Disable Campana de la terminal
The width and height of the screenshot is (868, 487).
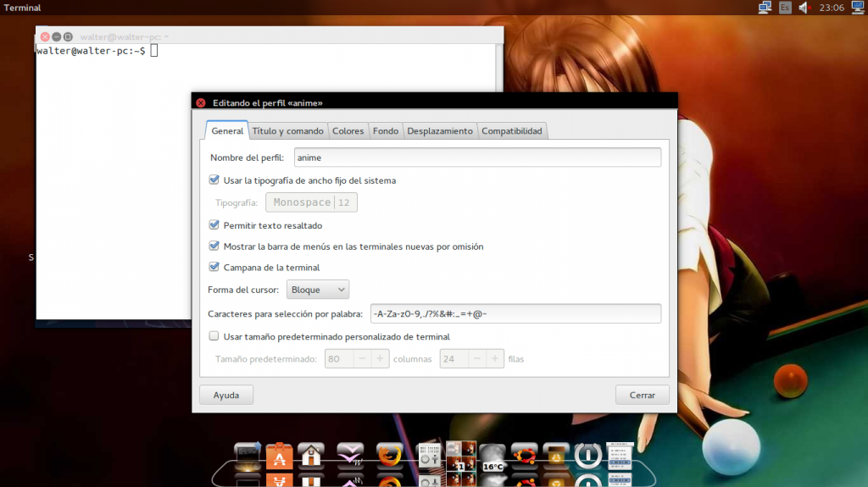point(214,267)
